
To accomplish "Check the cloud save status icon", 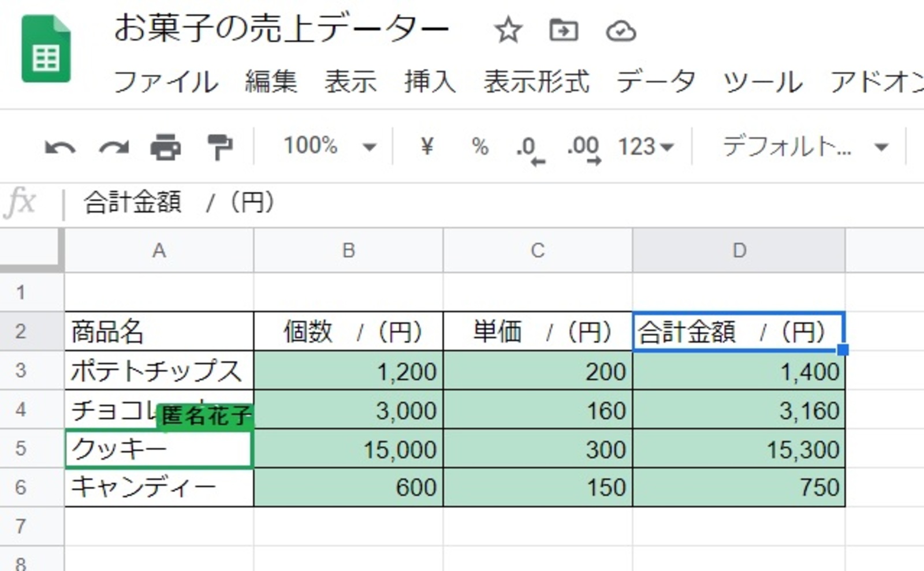I will (x=621, y=31).
